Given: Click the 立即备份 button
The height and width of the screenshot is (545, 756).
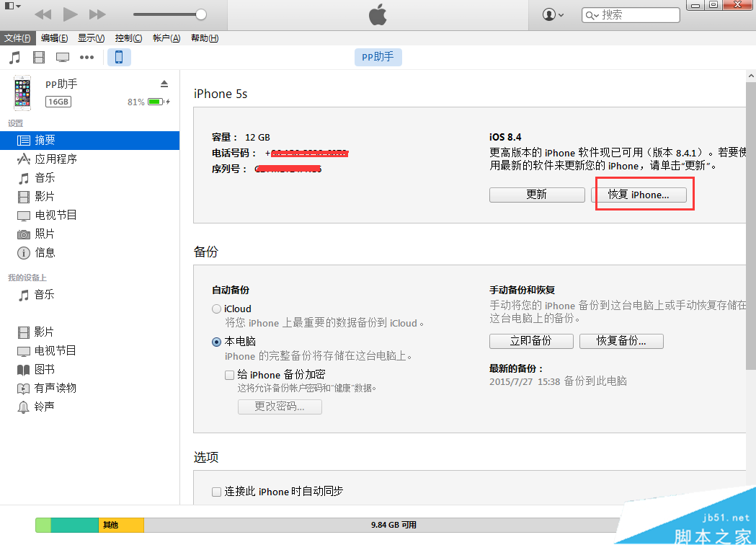Looking at the screenshot, I should click(x=531, y=341).
